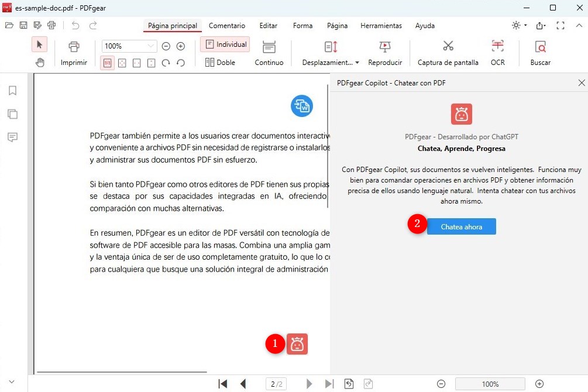The height and width of the screenshot is (392, 588).
Task: Start Reproducir slideshow
Action: [385, 53]
